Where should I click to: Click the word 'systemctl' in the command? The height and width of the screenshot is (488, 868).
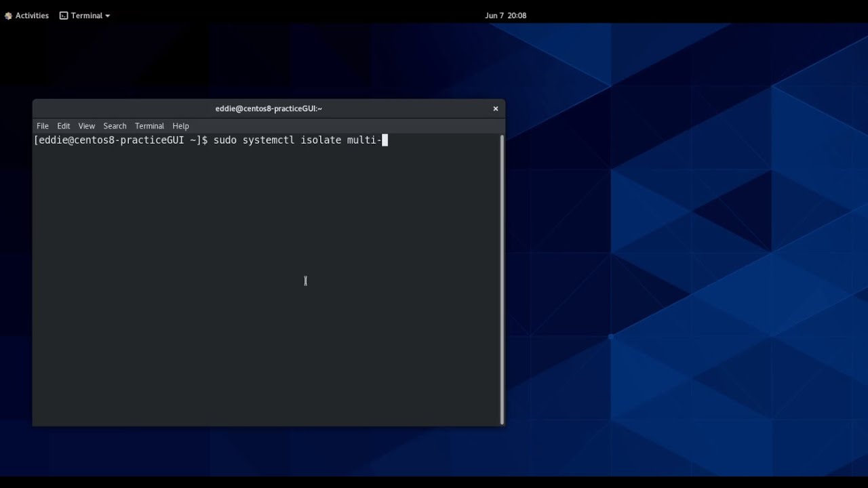coord(269,140)
